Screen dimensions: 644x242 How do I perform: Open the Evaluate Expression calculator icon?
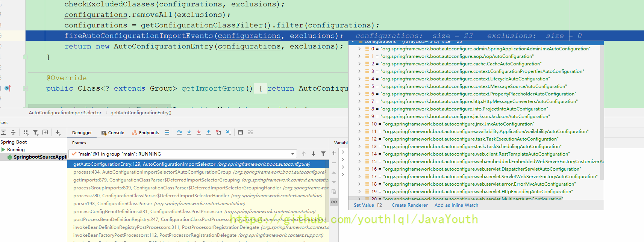[x=241, y=132]
